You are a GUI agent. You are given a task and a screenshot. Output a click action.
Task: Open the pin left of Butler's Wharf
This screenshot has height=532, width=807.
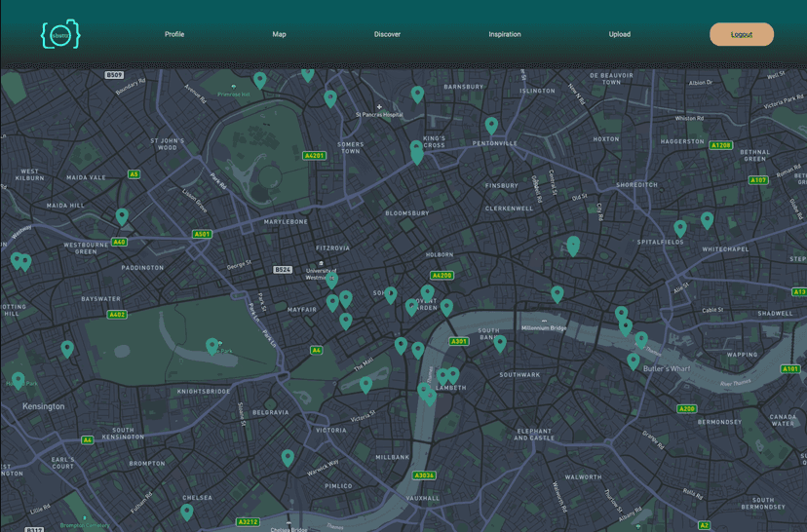point(634,361)
